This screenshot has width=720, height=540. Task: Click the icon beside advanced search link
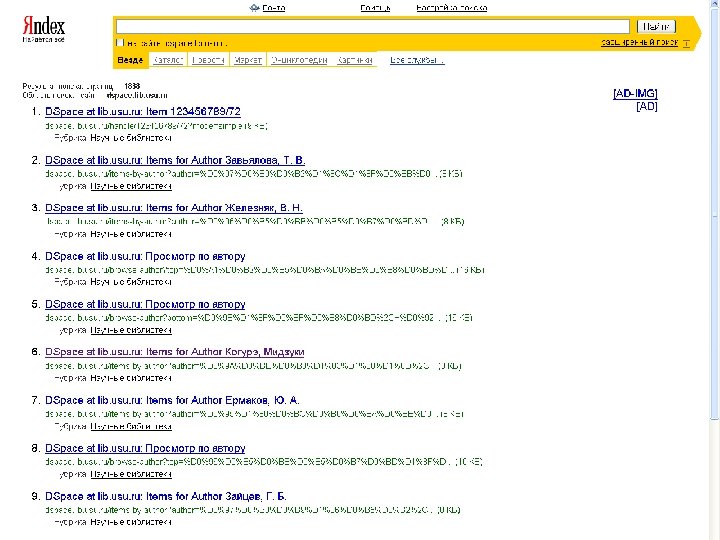click(686, 43)
